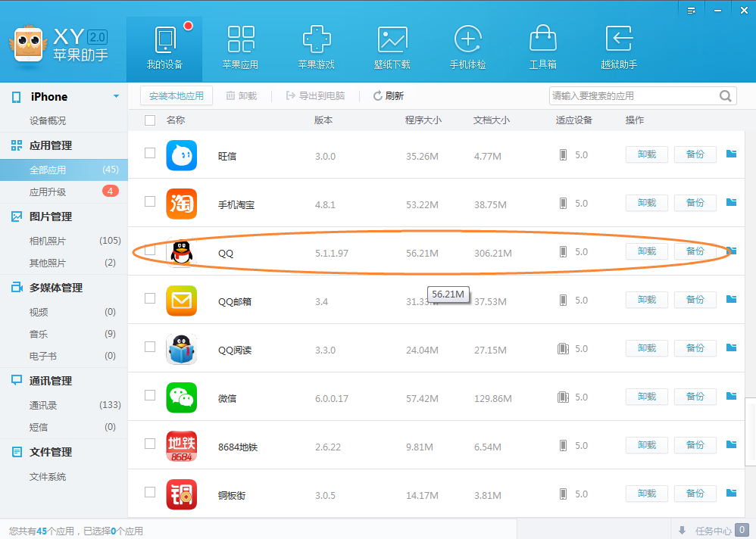Click the vertical scrollbar thumb
The height and width of the screenshot is (539, 756).
750,432
